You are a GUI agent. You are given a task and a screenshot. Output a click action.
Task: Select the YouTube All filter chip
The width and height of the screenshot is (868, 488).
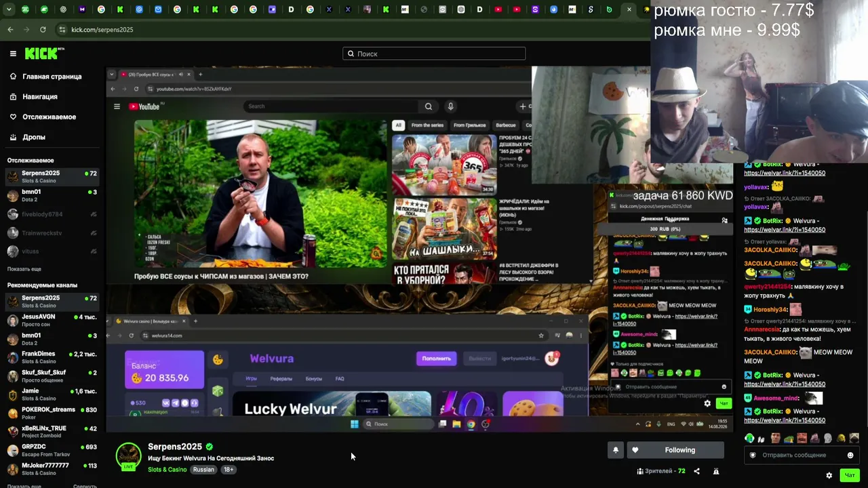[399, 125]
